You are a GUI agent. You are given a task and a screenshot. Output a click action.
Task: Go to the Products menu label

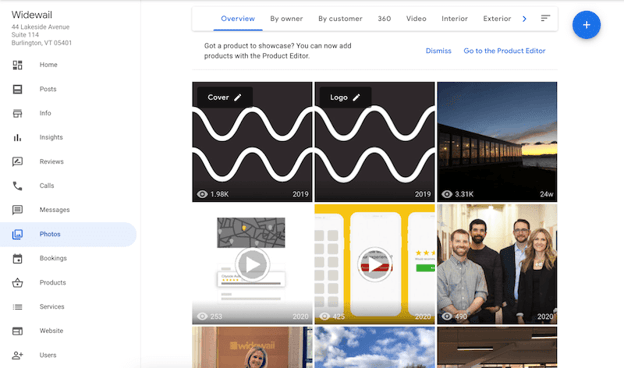pos(53,282)
